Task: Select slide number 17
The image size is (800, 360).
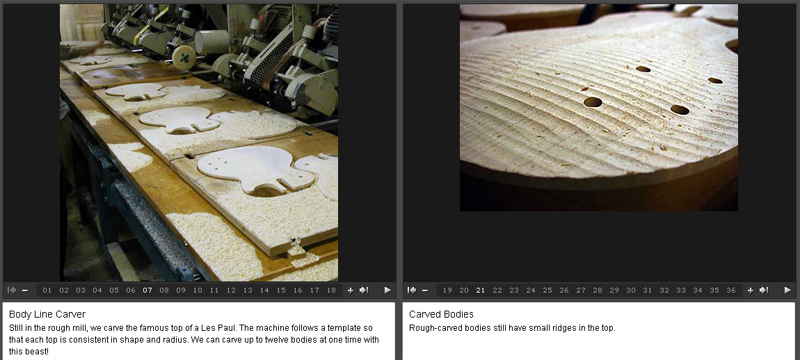Action: pyautogui.click(x=314, y=290)
